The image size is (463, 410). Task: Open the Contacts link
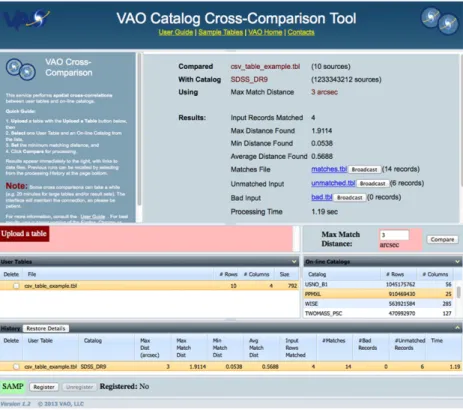[301, 32]
